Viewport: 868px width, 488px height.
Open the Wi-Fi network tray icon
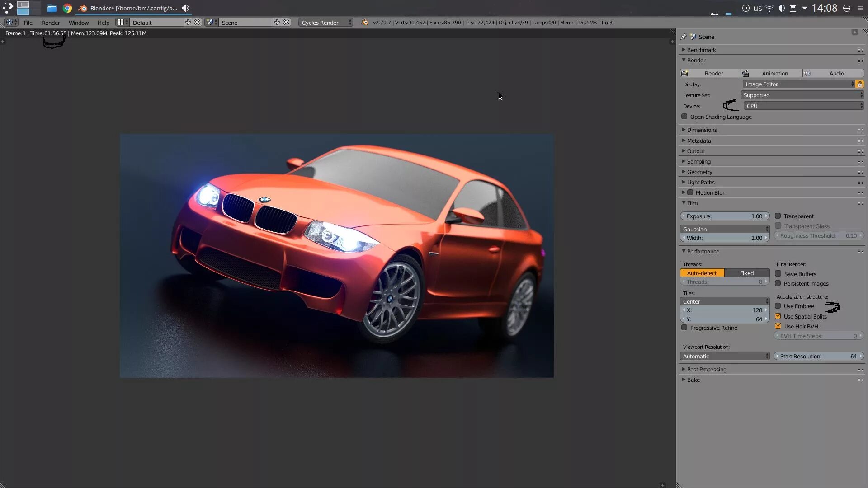[x=769, y=8]
